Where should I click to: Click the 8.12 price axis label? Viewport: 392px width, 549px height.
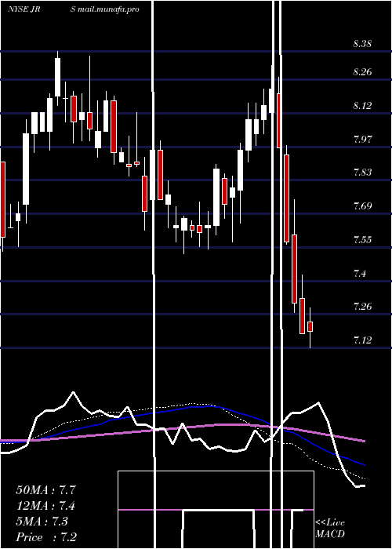pyautogui.click(x=362, y=106)
